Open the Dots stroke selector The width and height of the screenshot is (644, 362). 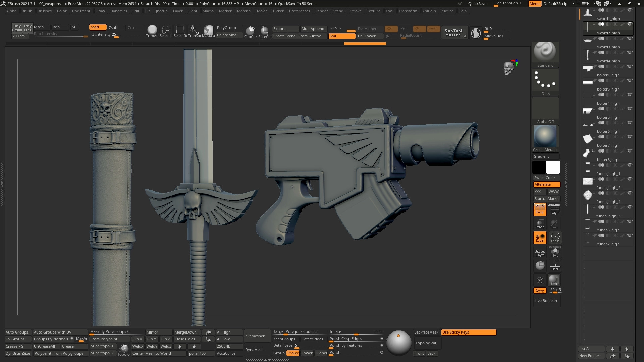[545, 80]
